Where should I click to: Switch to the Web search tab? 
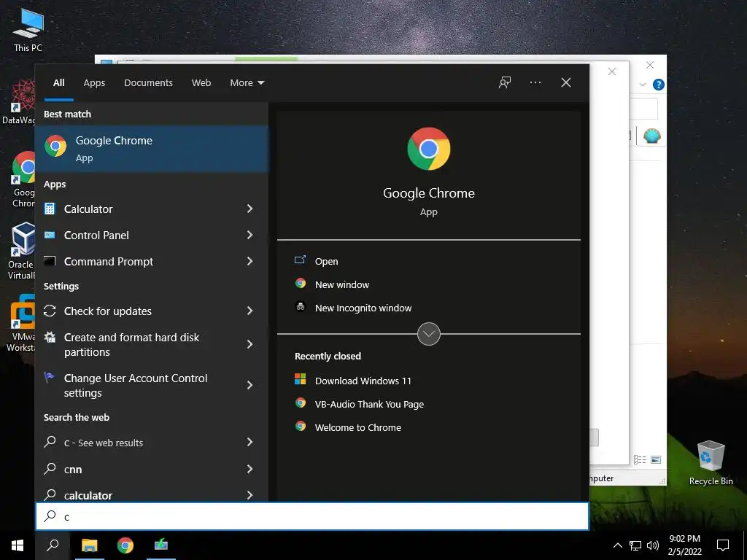point(201,83)
